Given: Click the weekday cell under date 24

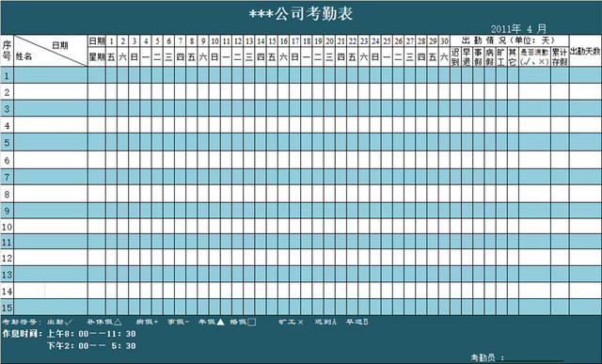Looking at the screenshot, I should point(375,56).
